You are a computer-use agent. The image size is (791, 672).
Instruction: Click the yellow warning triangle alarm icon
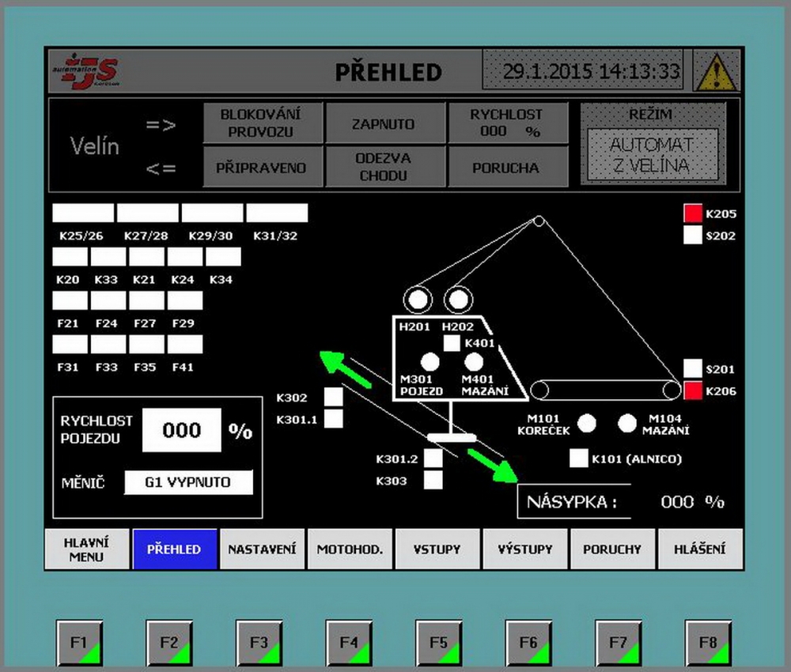[x=716, y=72]
